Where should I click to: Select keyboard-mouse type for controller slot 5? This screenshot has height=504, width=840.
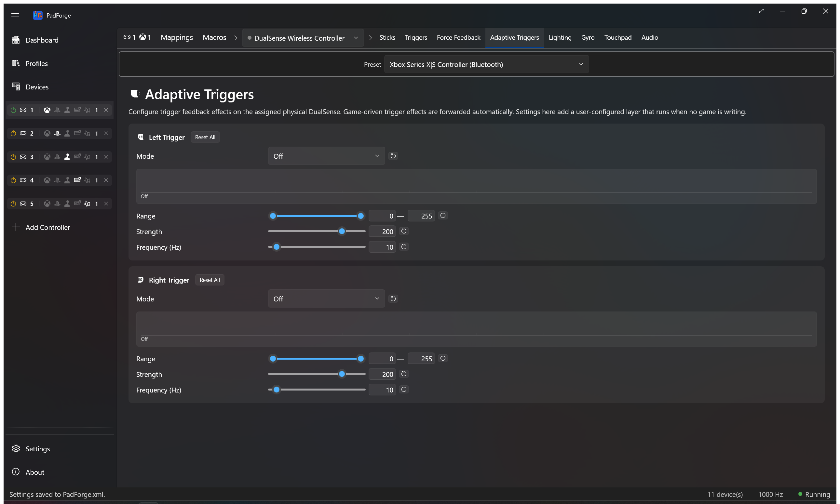[77, 204]
